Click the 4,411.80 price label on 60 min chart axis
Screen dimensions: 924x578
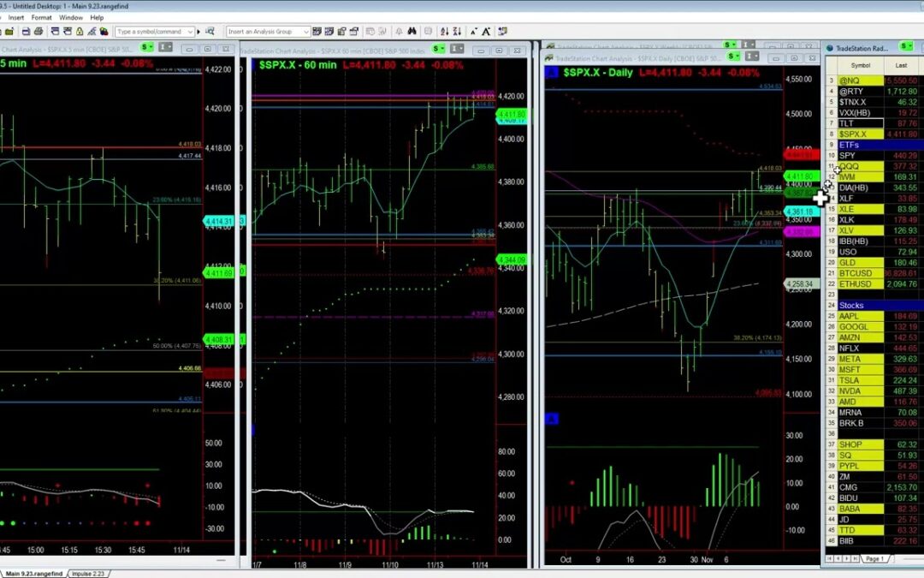click(511, 114)
